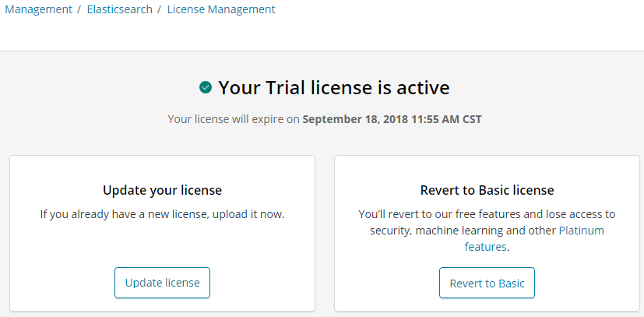Select the 'Your Trial license is active' heading
The width and height of the screenshot is (644, 317).
tap(333, 87)
